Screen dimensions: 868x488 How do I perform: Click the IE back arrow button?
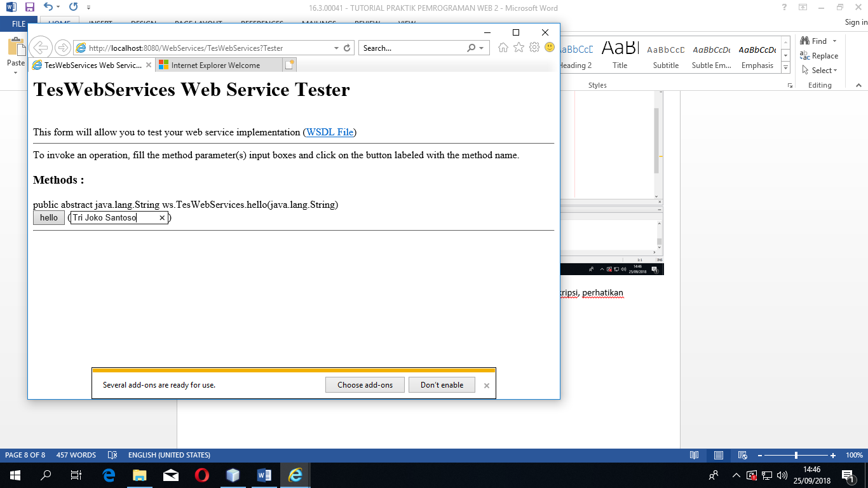40,48
